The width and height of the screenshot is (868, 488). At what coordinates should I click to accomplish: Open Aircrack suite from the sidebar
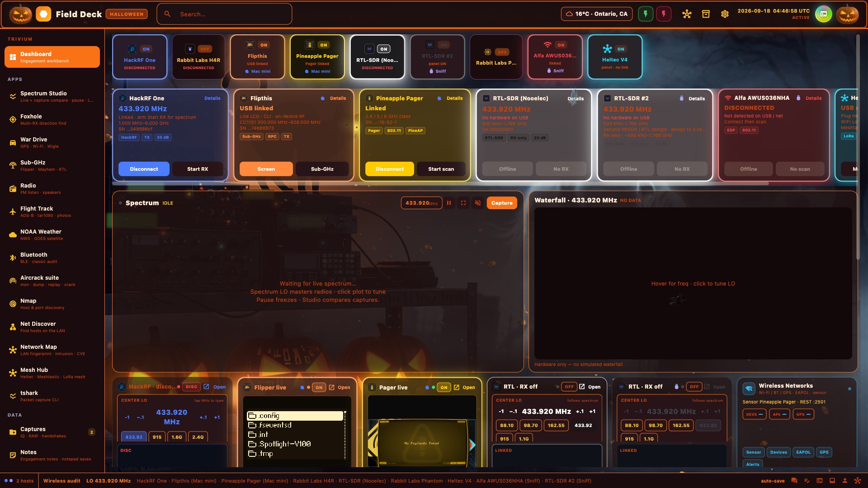[52, 281]
